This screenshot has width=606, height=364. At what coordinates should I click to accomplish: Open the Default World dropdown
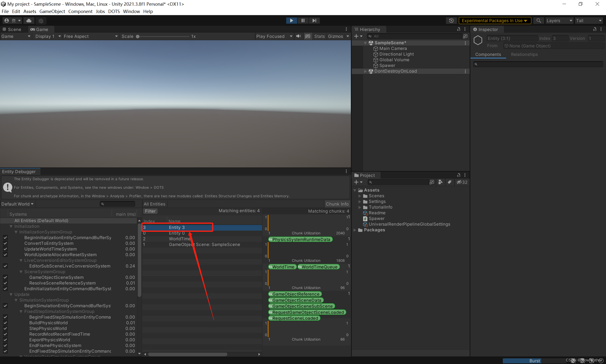click(x=18, y=204)
